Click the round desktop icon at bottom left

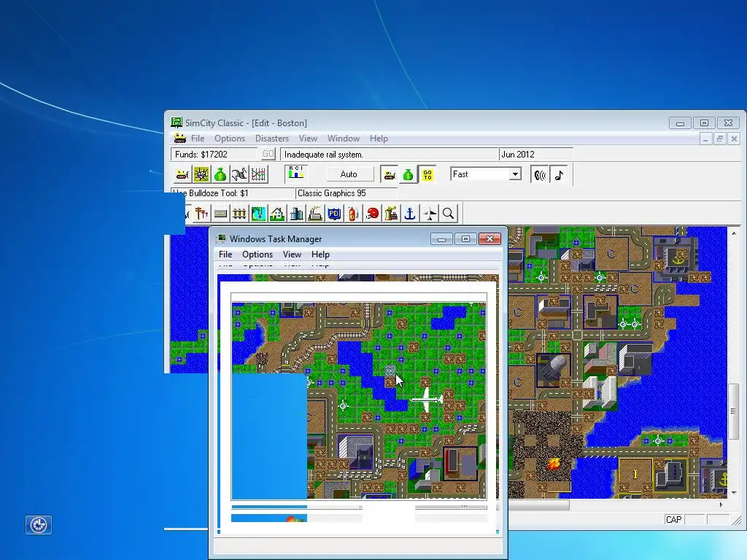[x=39, y=525]
